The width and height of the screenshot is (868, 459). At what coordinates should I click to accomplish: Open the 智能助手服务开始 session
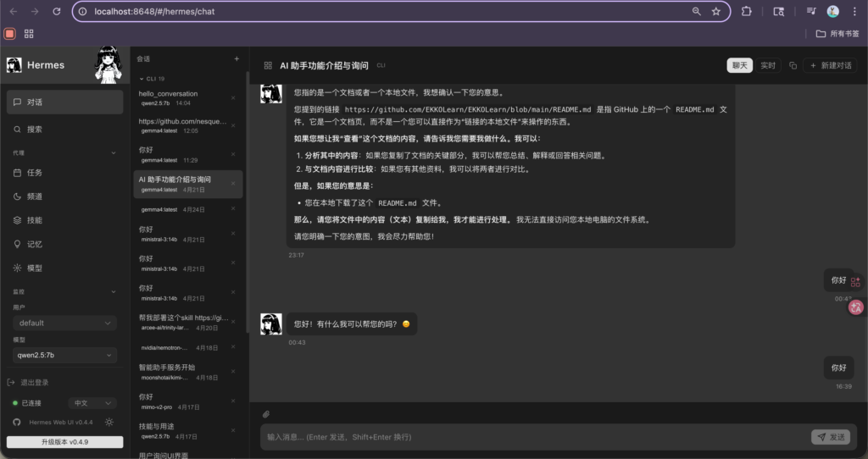point(187,372)
